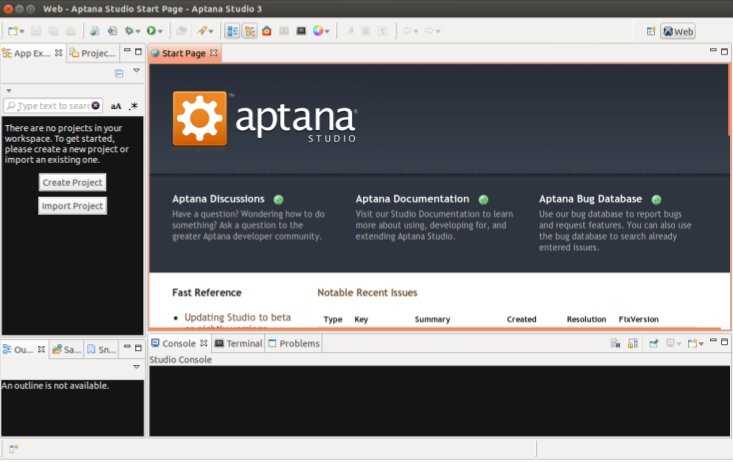Toggle the App Explorer tree icon in toolbar
733x462 pixels.
click(250, 31)
